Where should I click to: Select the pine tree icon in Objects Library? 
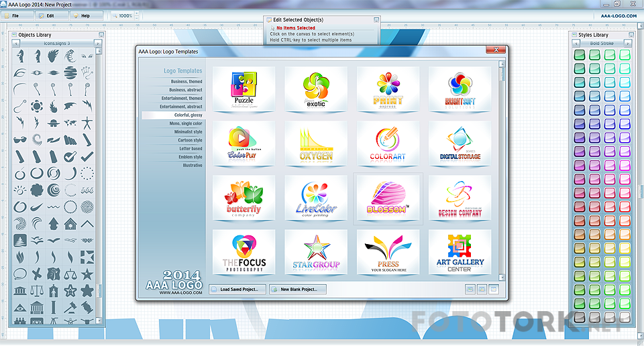coord(19,240)
